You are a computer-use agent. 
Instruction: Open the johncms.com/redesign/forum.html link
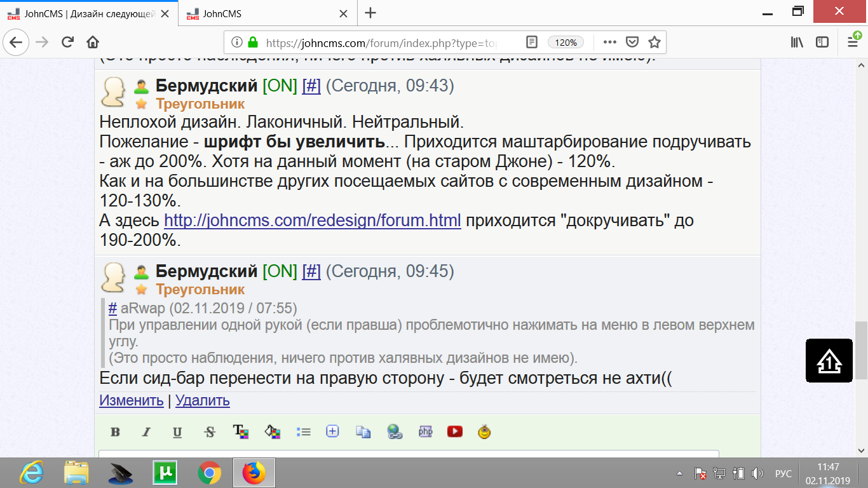click(312, 220)
